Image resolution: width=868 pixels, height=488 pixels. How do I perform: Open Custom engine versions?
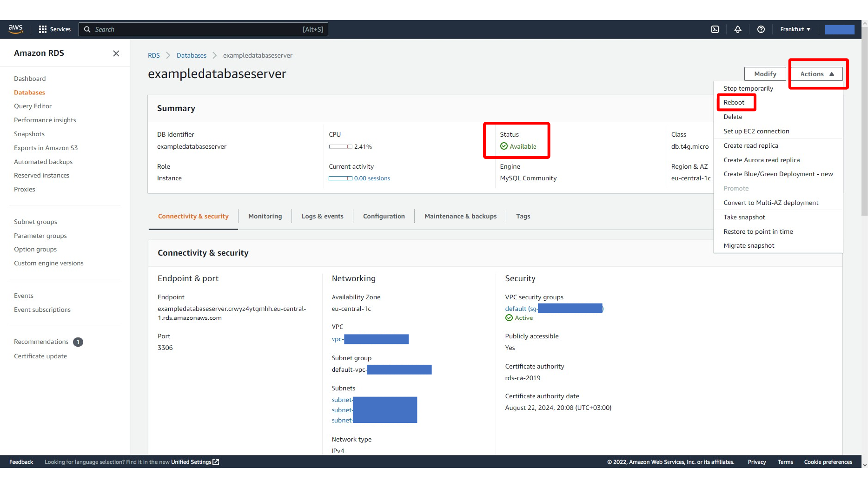coord(48,263)
